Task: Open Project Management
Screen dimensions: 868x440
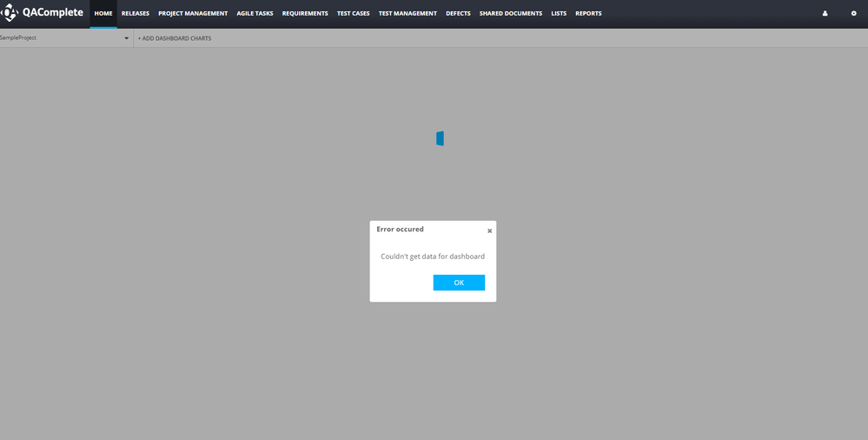Action: pyautogui.click(x=193, y=13)
